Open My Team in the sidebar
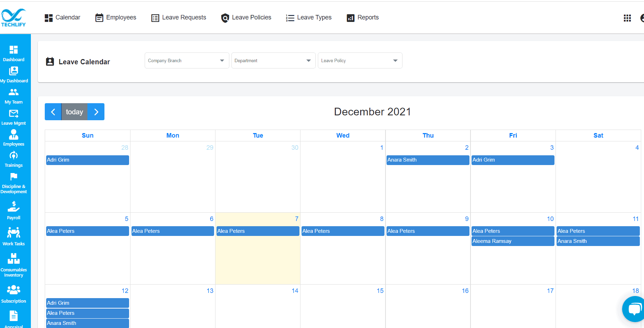The height and width of the screenshot is (328, 644). (x=14, y=96)
